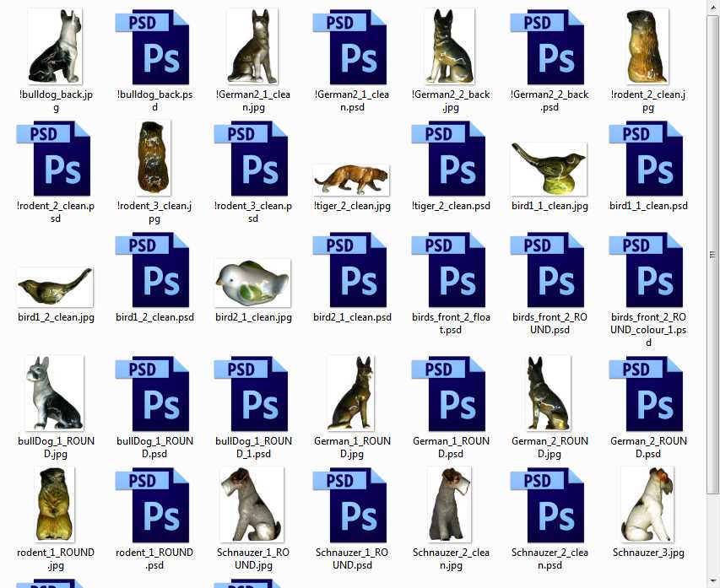Screen dimensions: 720x588
Task: Select the bird1_2_clean.jpg thumbnail
Action: pyautogui.click(x=55, y=288)
